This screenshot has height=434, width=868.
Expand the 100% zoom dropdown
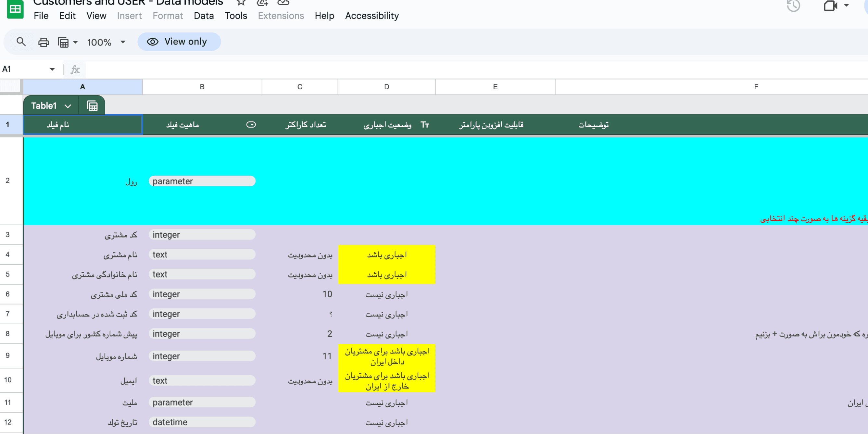(x=123, y=42)
